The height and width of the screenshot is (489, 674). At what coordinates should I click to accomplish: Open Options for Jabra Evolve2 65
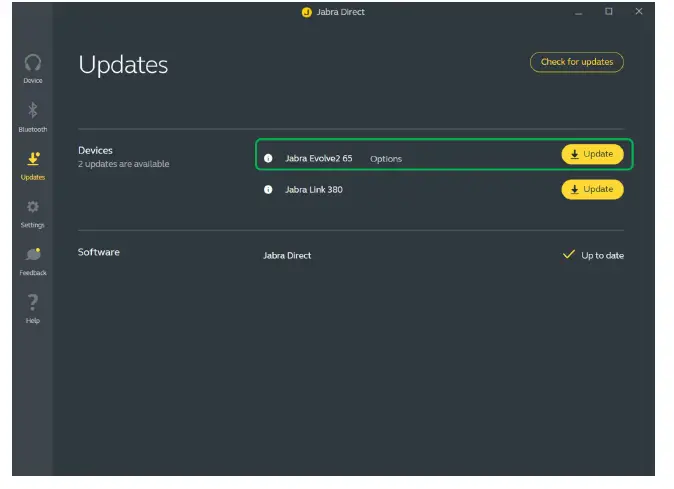coord(386,159)
